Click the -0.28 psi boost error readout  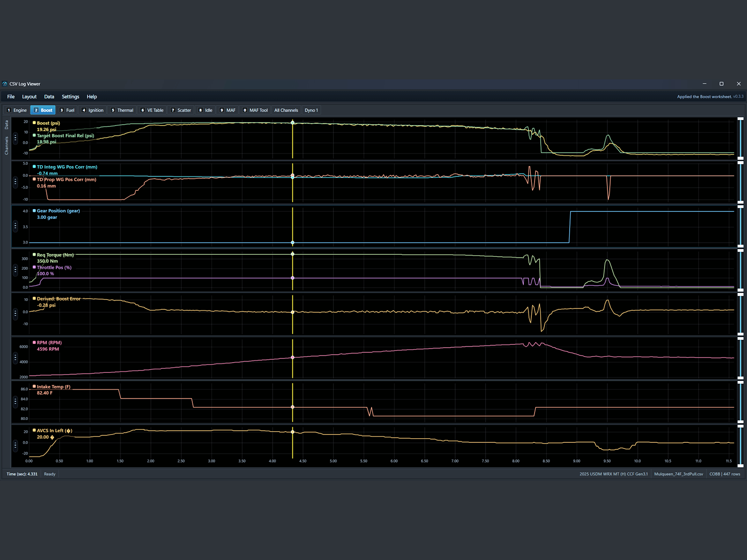[46, 305]
